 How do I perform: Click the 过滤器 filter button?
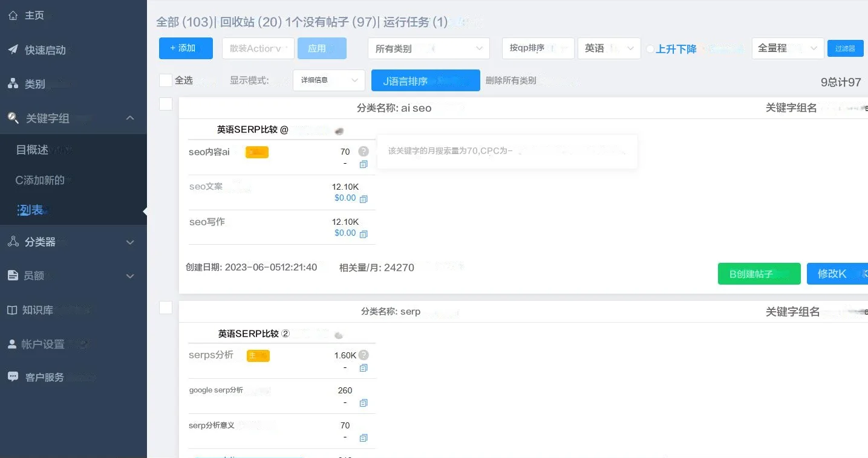point(845,48)
